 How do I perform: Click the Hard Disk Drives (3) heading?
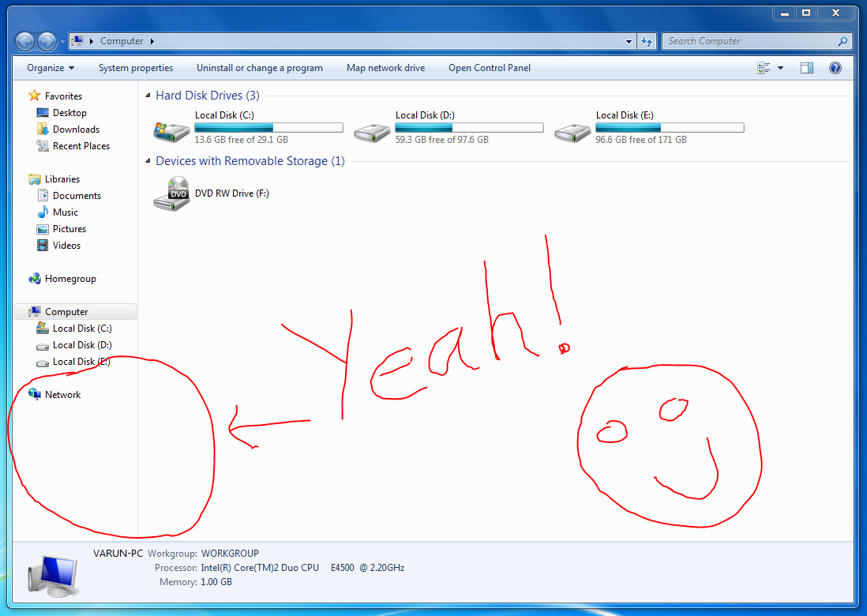pyautogui.click(x=208, y=95)
